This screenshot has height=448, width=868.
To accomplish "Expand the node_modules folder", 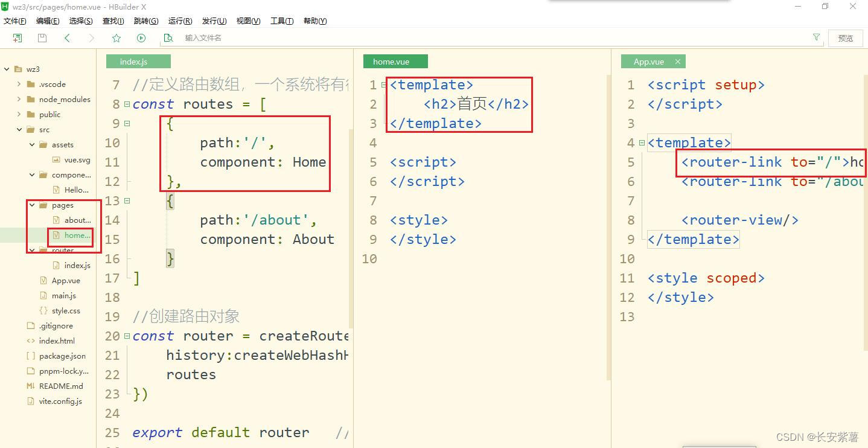I will coord(19,100).
